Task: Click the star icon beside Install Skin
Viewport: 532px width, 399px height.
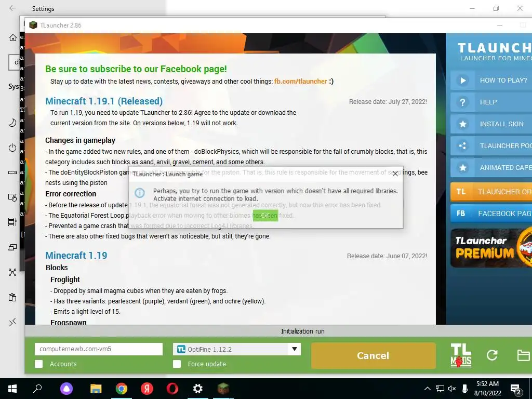Action: (x=462, y=124)
